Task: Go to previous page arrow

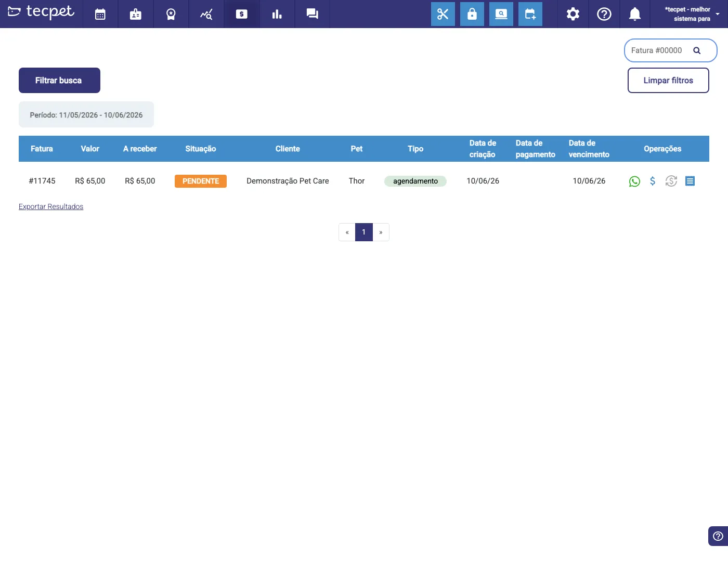Action: (x=347, y=232)
